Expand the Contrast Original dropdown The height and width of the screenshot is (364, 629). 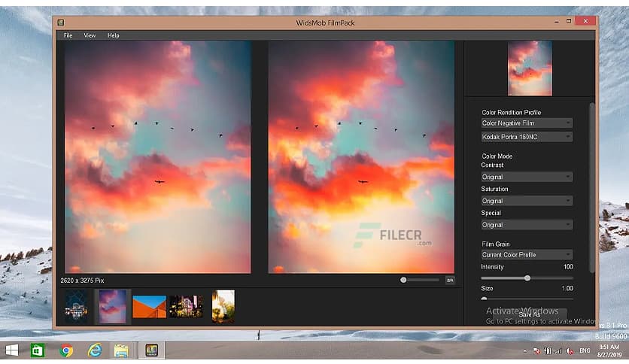coord(527,177)
